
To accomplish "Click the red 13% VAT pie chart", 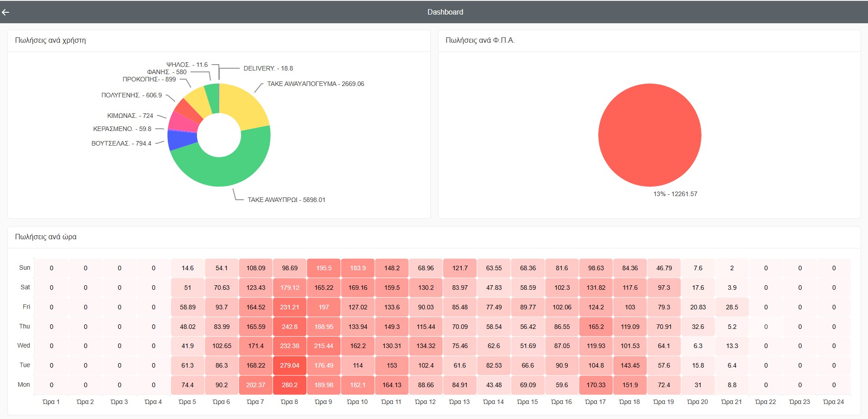I will [650, 135].
